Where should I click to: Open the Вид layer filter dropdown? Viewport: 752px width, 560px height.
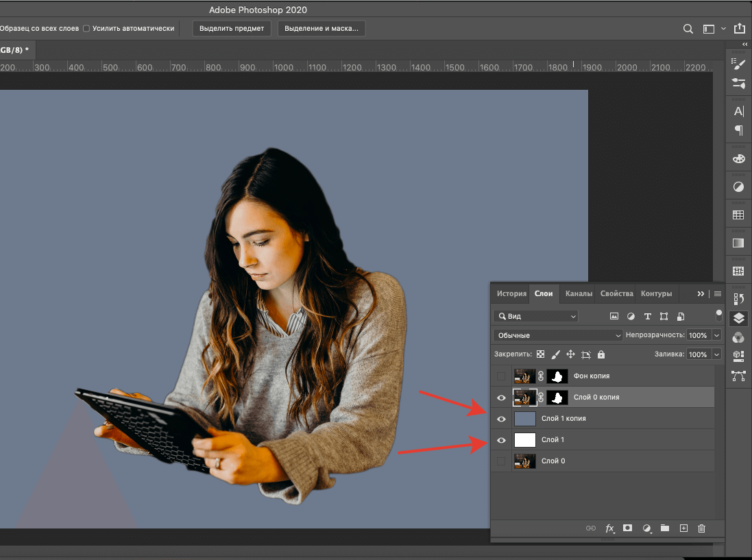(535, 316)
